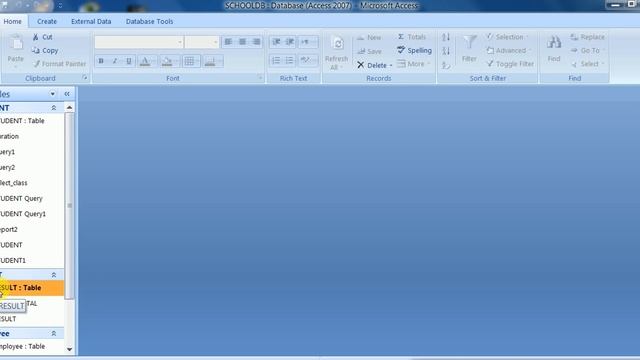Image resolution: width=640 pixels, height=360 pixels.
Task: Open navigation pane category dropdown arrow
Action: tap(53, 94)
